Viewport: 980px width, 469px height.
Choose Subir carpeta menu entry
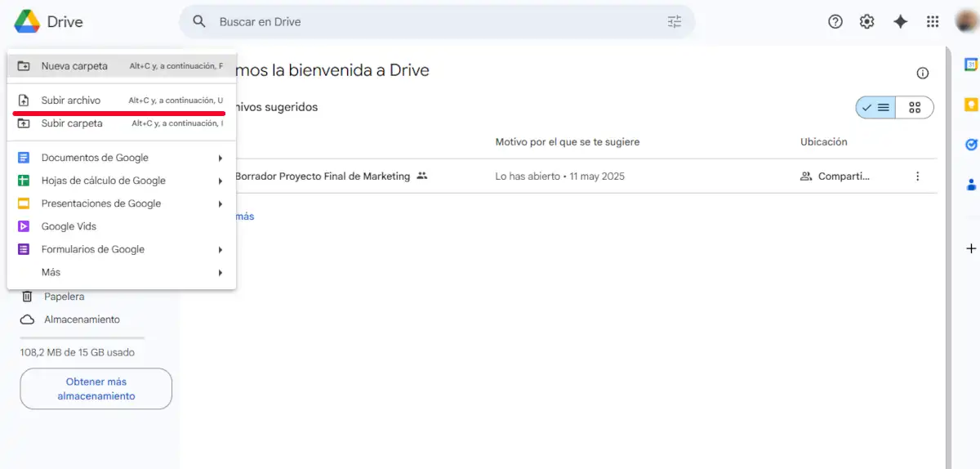122,123
